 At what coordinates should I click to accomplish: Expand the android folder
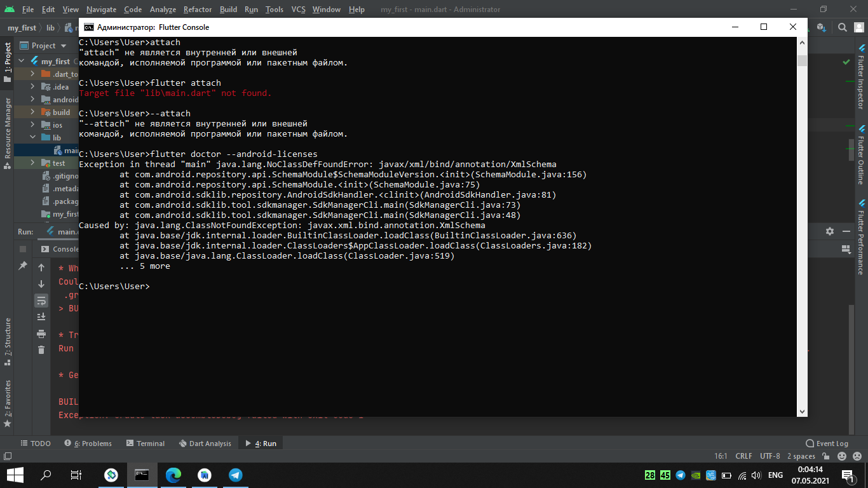click(x=32, y=100)
